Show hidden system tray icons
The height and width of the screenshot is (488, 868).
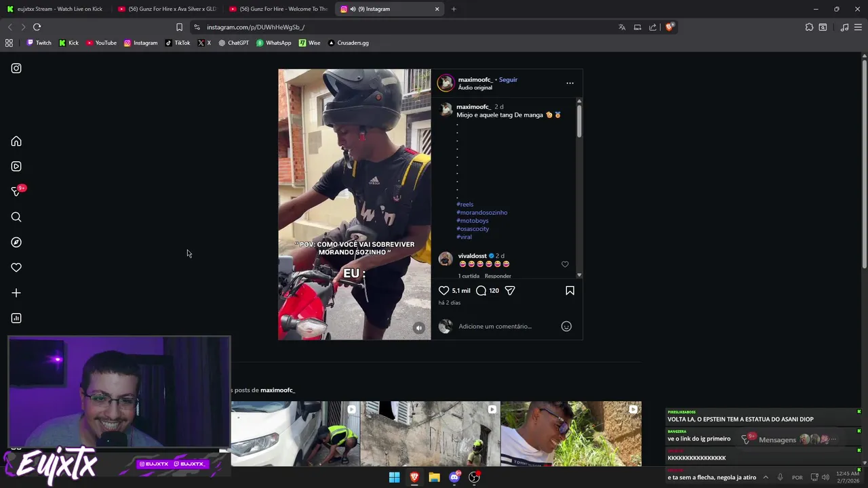pyautogui.click(x=766, y=477)
